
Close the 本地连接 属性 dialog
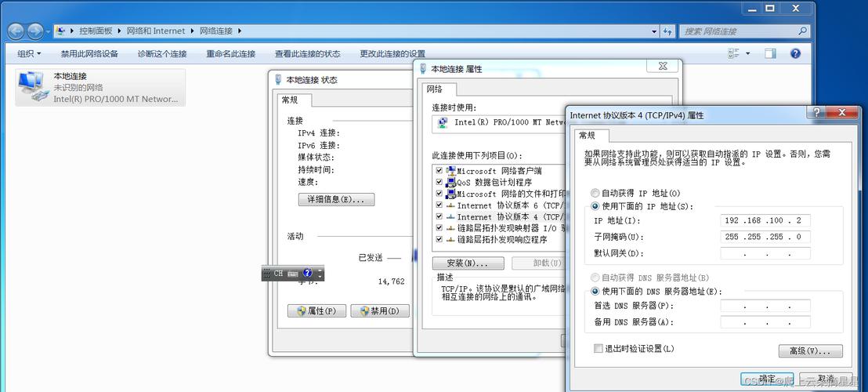point(662,66)
